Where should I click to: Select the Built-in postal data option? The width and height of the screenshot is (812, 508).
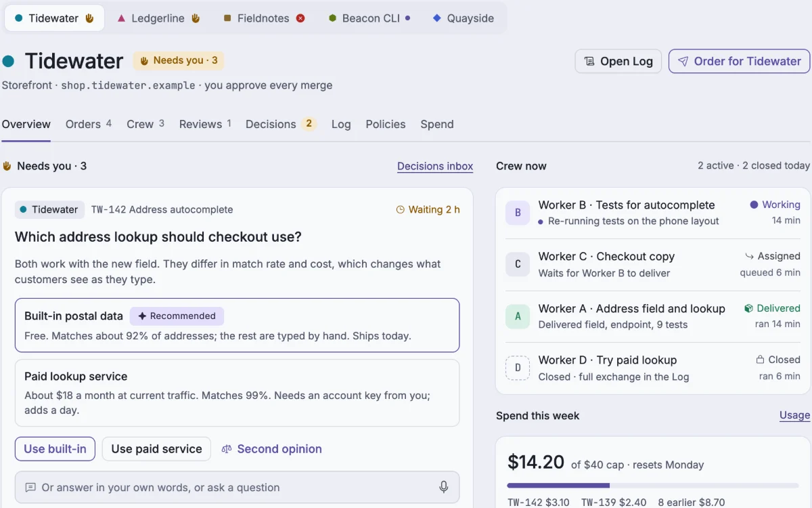click(x=237, y=325)
